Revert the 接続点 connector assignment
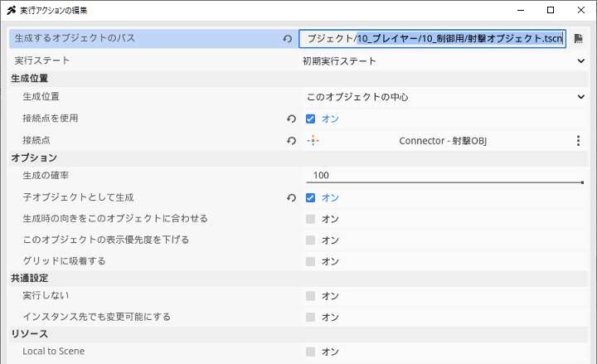 (x=291, y=141)
